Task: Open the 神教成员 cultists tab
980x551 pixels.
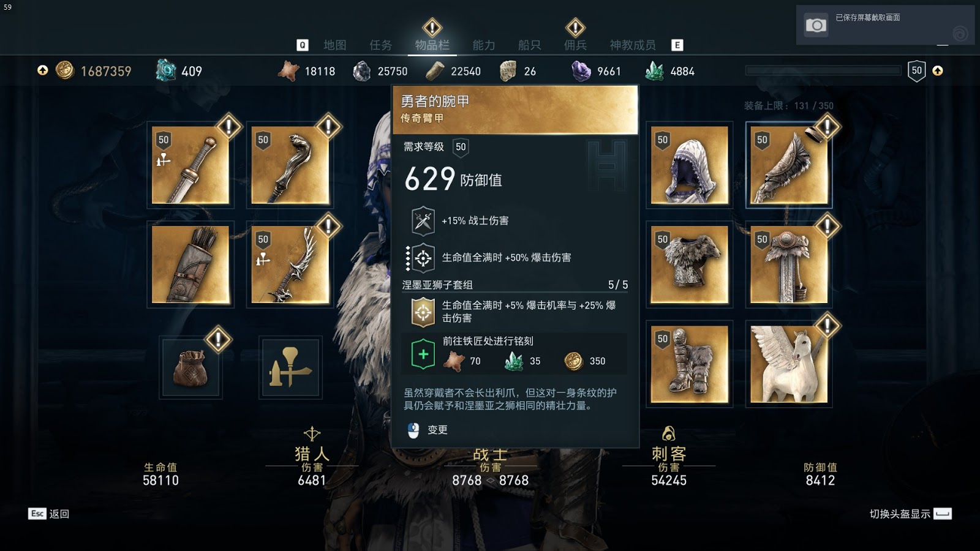Action: point(632,45)
